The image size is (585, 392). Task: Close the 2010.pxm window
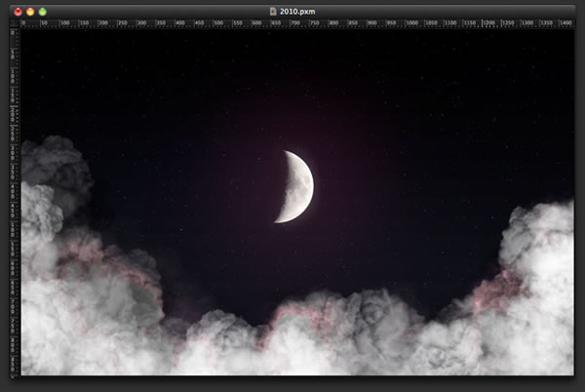pyautogui.click(x=18, y=12)
